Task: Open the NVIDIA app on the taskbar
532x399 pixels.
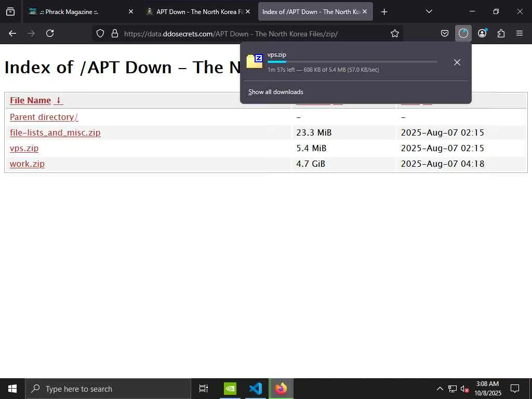Action: [x=230, y=389]
